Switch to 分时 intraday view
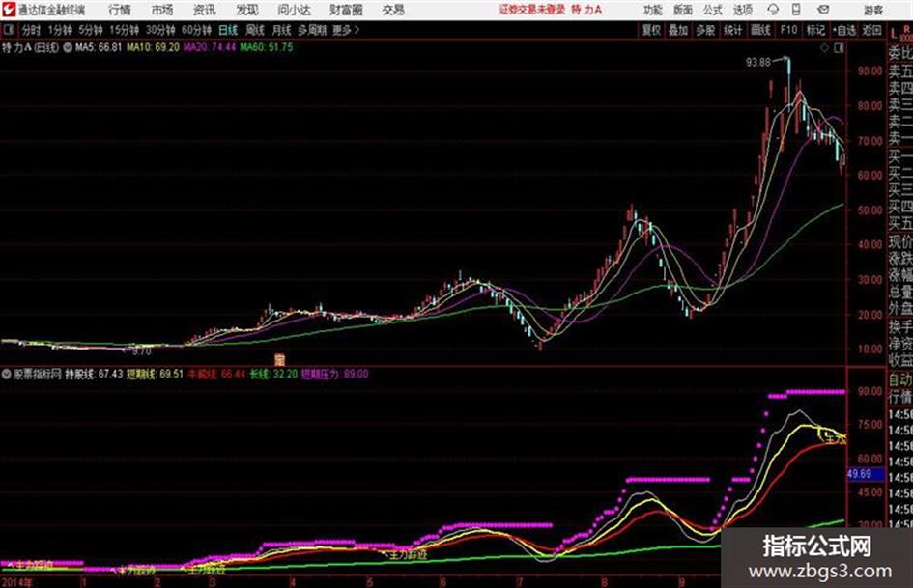913x588 pixels. coord(31,30)
